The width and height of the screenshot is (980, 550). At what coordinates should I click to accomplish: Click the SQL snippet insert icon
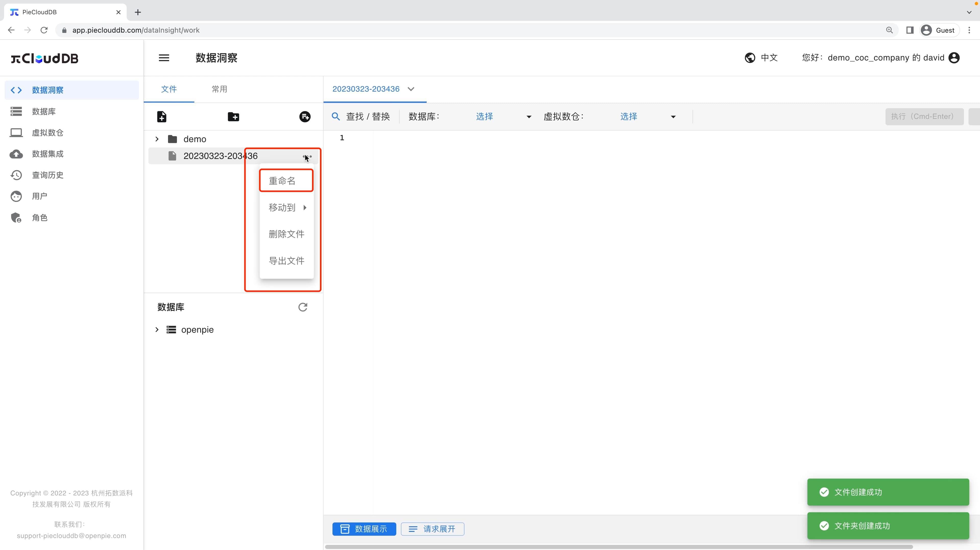pos(304,116)
